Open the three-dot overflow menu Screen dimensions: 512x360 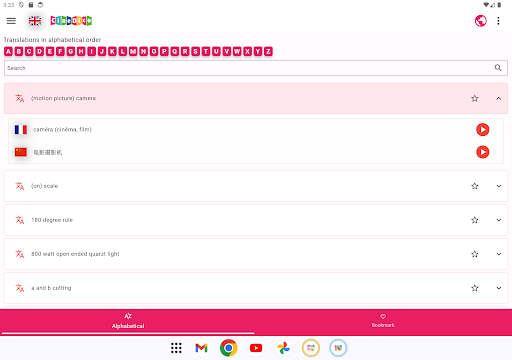point(498,21)
